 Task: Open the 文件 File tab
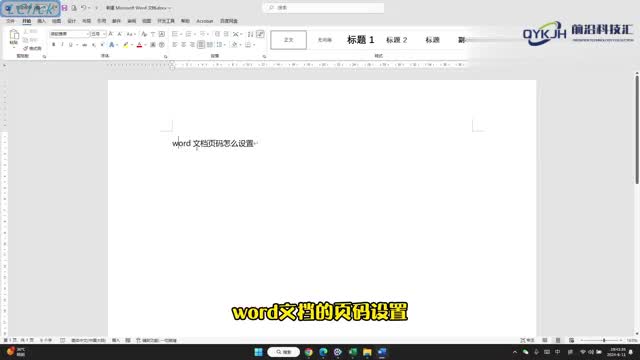point(10,21)
